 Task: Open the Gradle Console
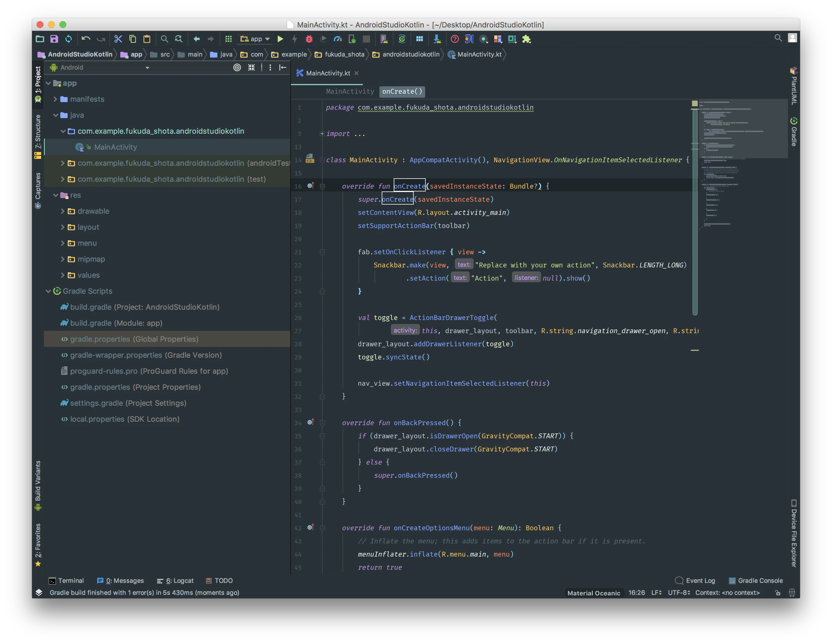(756, 581)
